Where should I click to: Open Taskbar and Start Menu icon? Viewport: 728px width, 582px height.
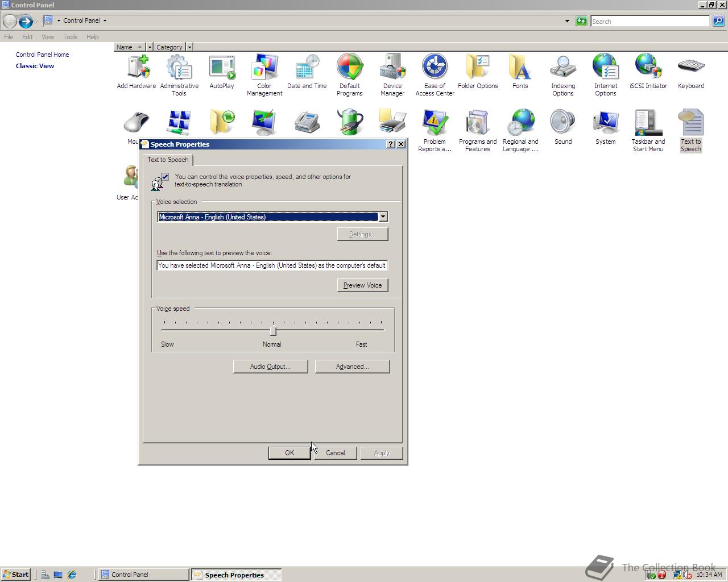tap(648, 131)
